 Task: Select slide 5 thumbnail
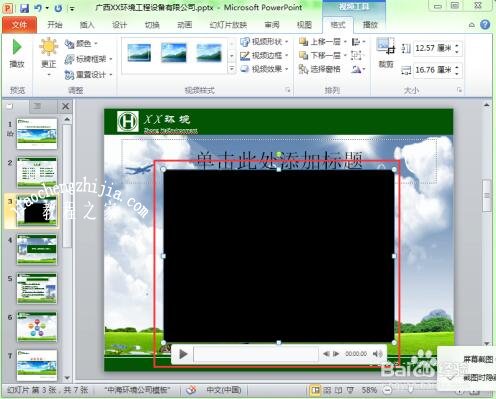(37, 288)
